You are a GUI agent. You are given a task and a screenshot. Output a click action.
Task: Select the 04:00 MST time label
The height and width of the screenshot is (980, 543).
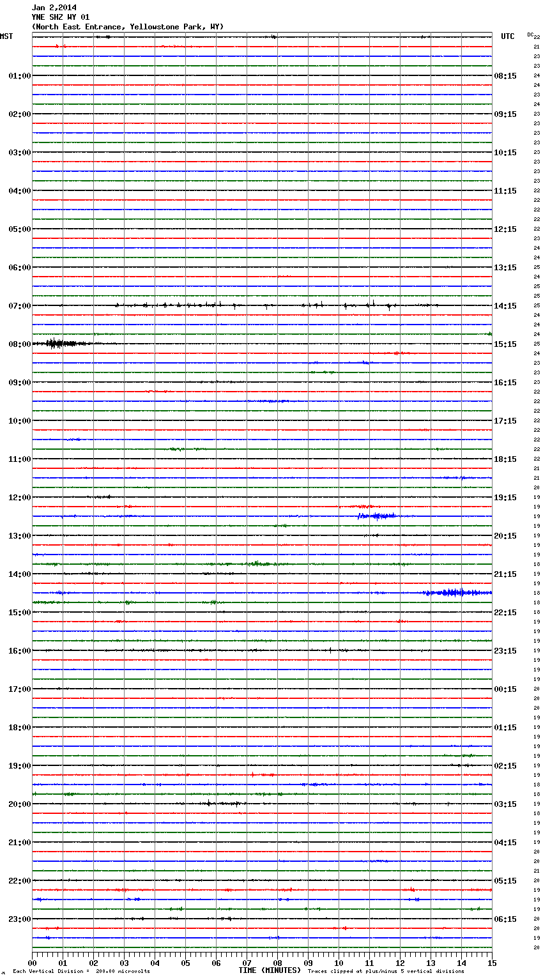20,191
